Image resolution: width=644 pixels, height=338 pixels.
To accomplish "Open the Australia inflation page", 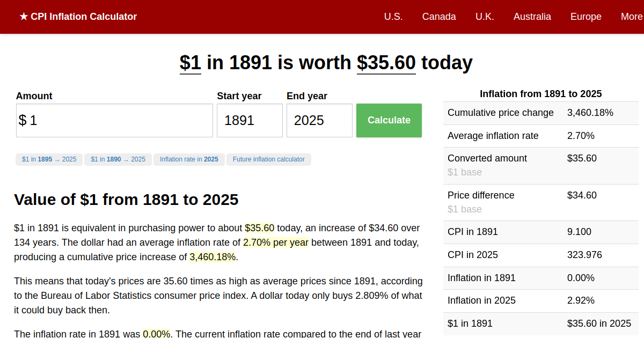I will 532,17.
